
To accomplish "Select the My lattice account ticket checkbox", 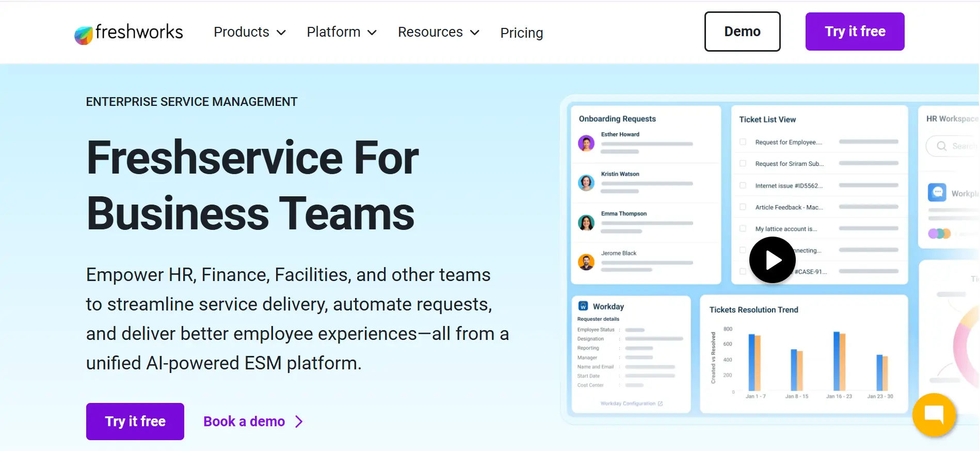I will pyautogui.click(x=743, y=228).
